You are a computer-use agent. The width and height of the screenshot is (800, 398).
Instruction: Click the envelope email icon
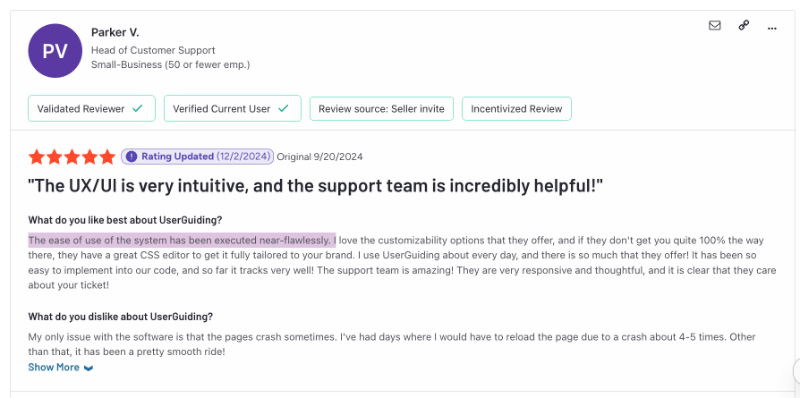point(715,26)
